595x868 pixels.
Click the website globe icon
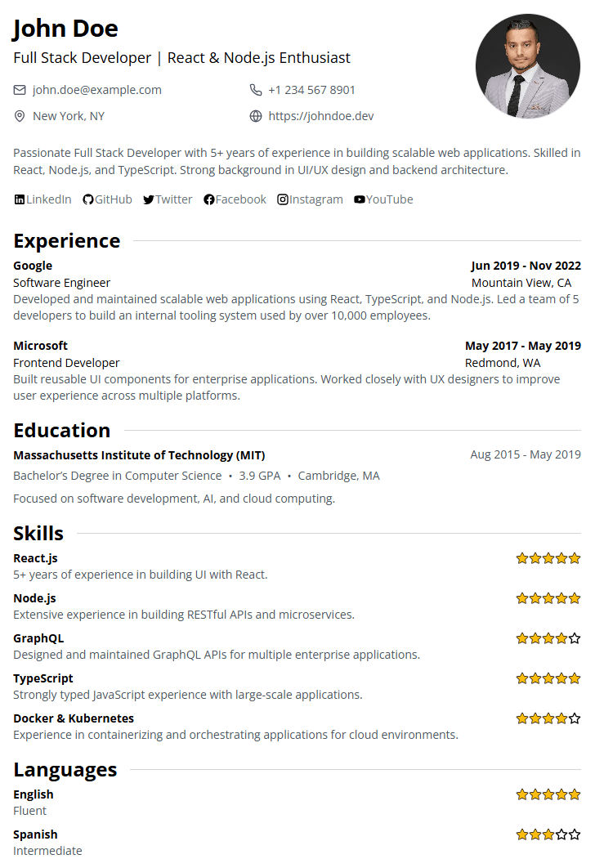click(256, 116)
